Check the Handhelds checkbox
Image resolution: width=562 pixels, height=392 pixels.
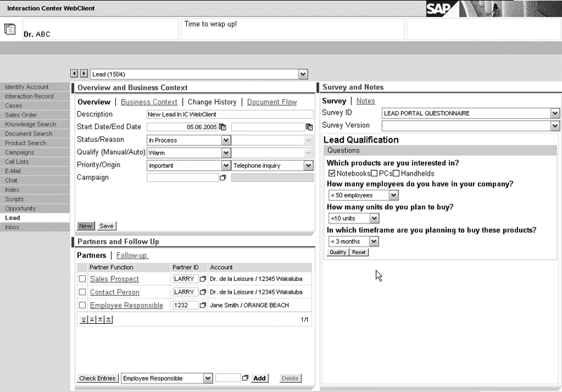pos(396,174)
